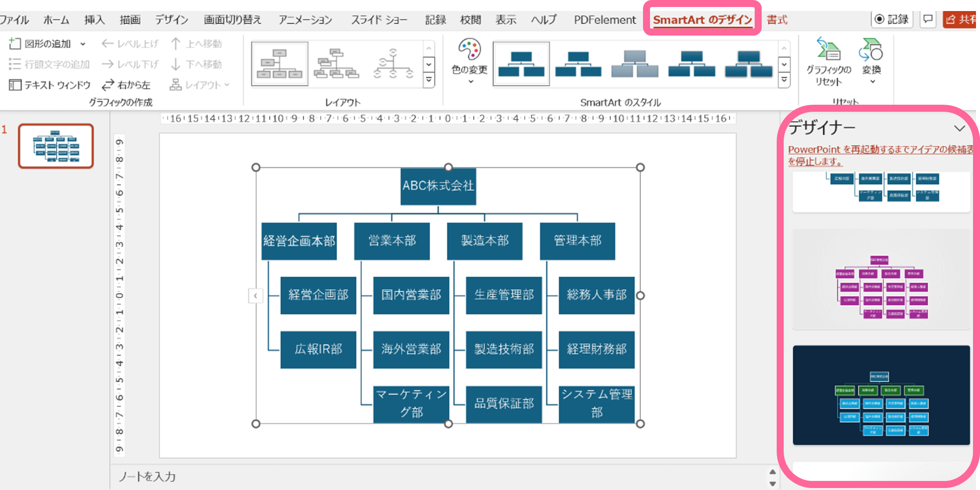Open the テキスト ウィンドウ text pane

(50, 85)
